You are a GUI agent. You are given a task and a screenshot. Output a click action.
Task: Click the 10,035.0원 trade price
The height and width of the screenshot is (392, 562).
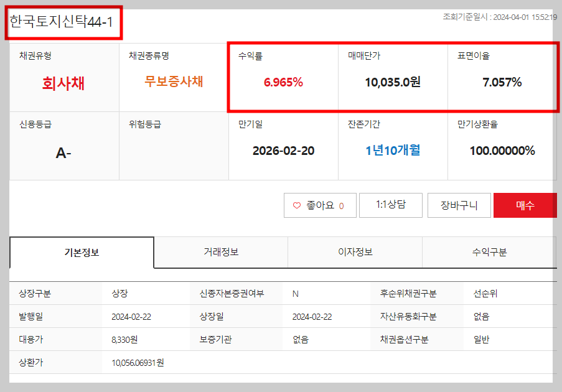(393, 82)
